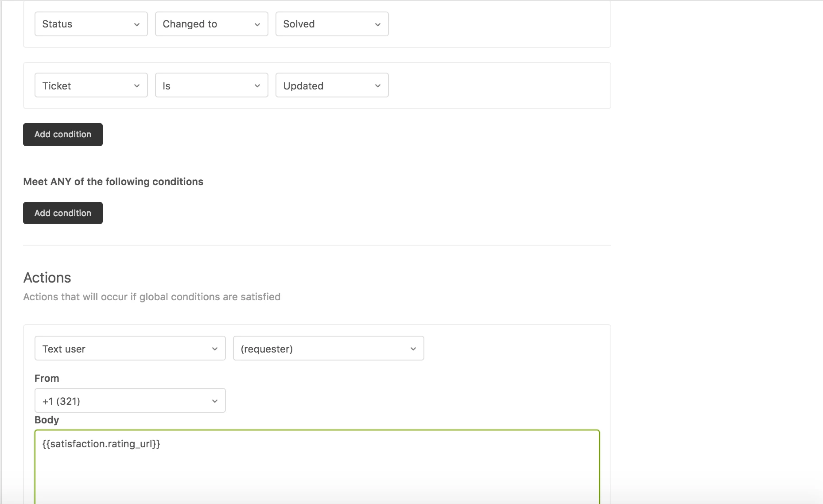This screenshot has width=823, height=504.
Task: Open the Updated value dropdown
Action: (332, 85)
